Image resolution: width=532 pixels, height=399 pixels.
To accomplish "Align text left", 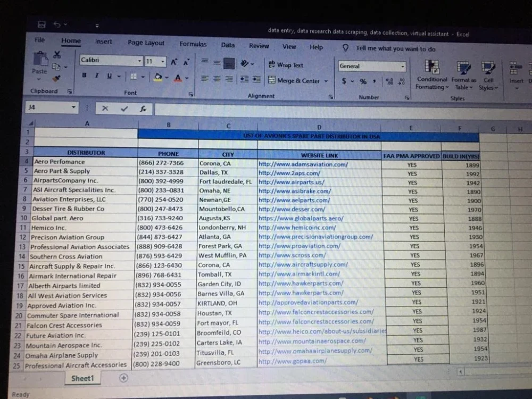I will [x=205, y=78].
